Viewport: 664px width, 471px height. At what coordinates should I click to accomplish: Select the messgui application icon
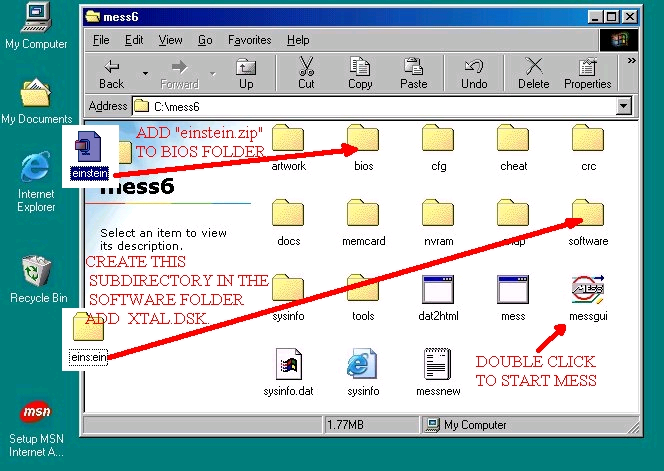(x=588, y=298)
